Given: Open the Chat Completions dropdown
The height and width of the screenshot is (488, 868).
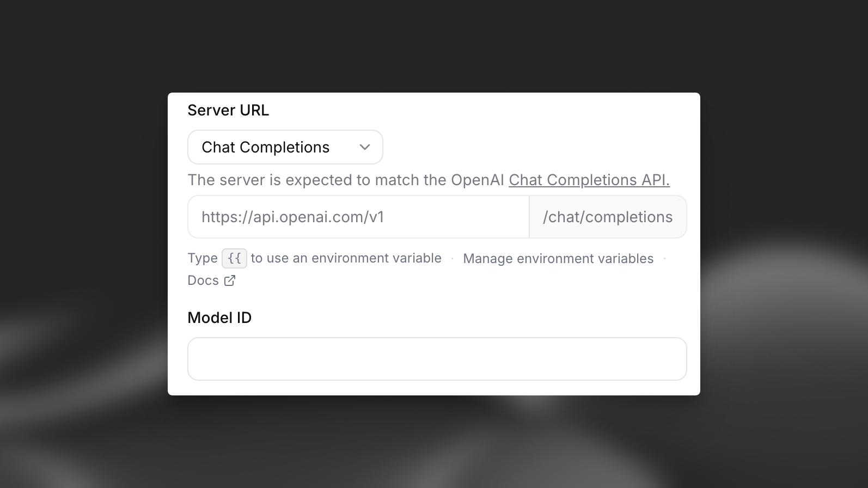Looking at the screenshot, I should tap(285, 147).
